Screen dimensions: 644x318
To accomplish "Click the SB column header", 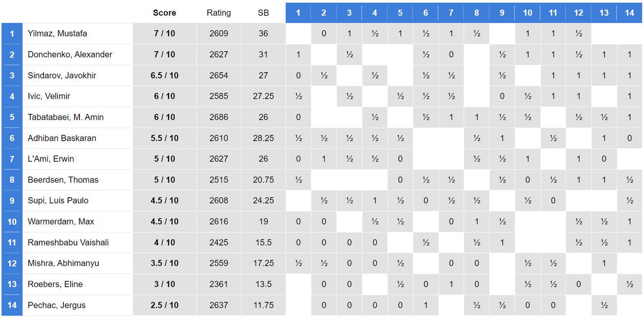I will (x=263, y=12).
